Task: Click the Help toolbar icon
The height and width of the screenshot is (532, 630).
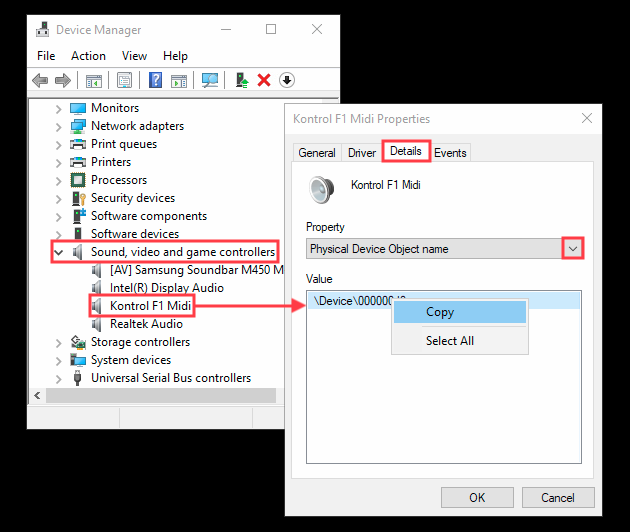Action: (x=156, y=80)
